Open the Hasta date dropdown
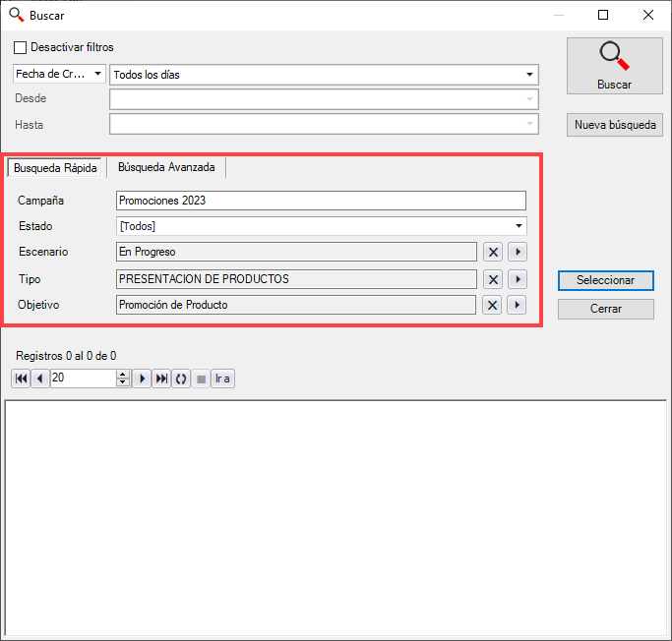Viewport: 672px width, 641px height. pos(324,124)
